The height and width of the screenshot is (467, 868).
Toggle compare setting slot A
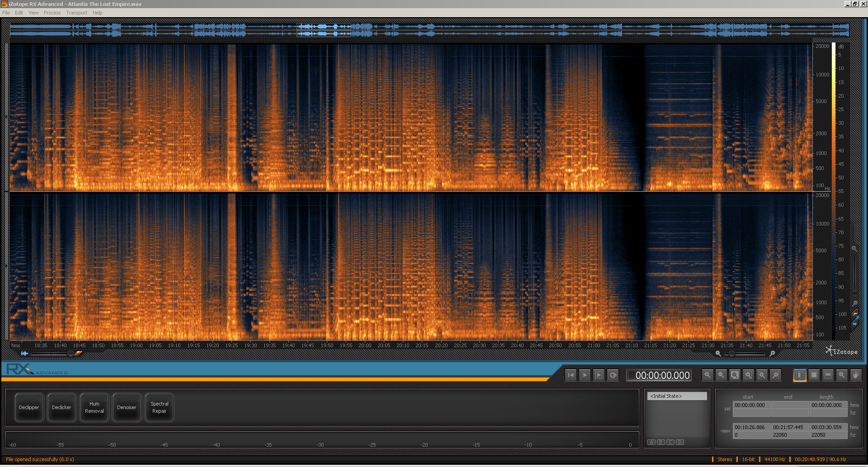[651, 442]
